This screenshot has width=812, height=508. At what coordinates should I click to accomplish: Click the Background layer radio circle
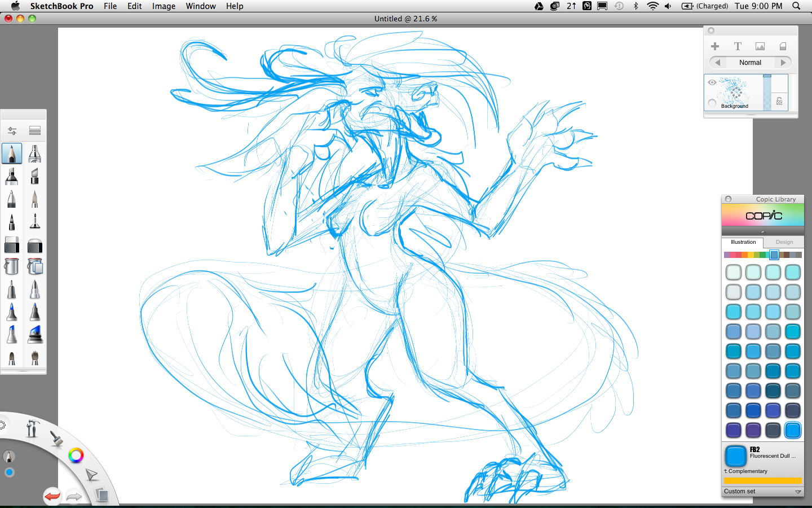click(712, 103)
